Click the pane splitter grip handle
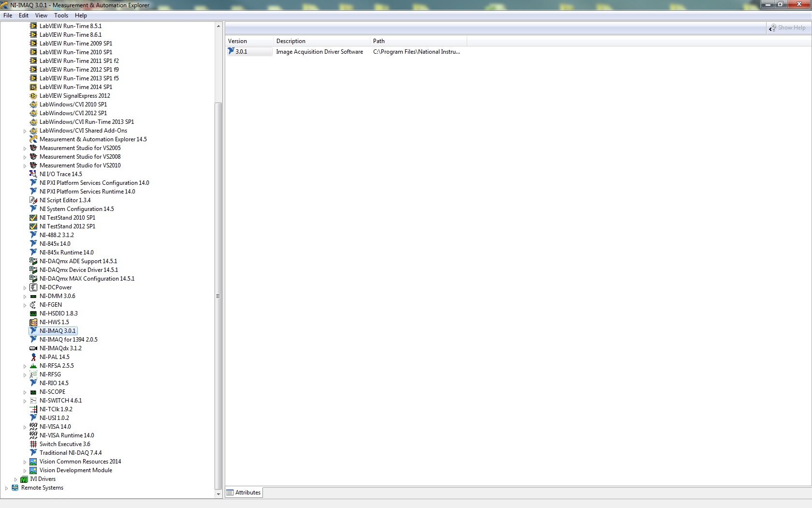 (218, 296)
